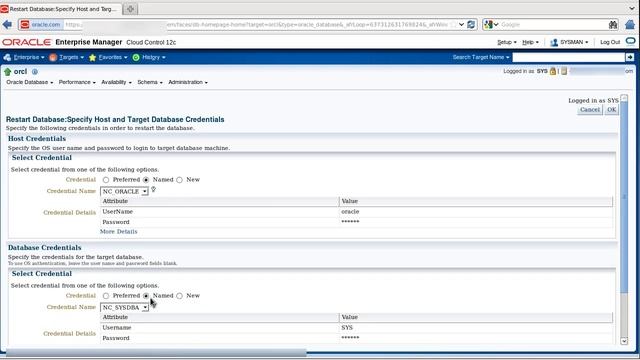Select New under Database Credentials

[x=180, y=296]
